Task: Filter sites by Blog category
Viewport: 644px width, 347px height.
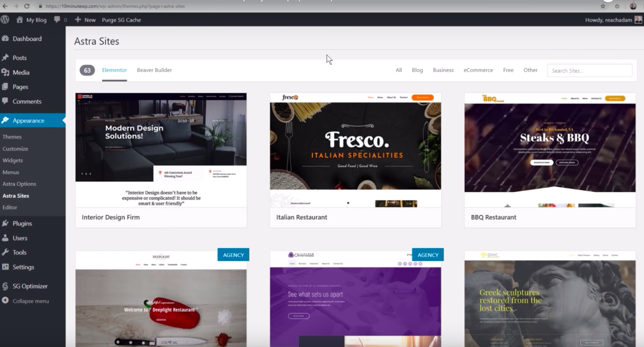Action: click(x=417, y=70)
